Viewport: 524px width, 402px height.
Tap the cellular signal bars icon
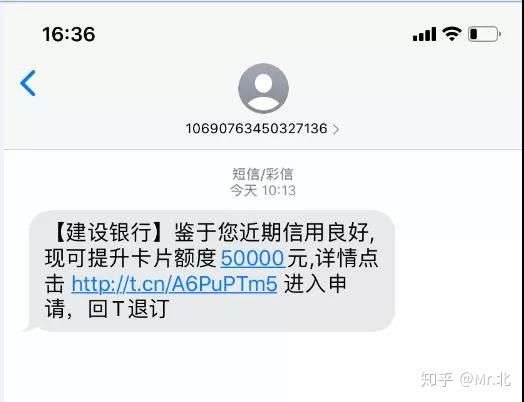424,34
